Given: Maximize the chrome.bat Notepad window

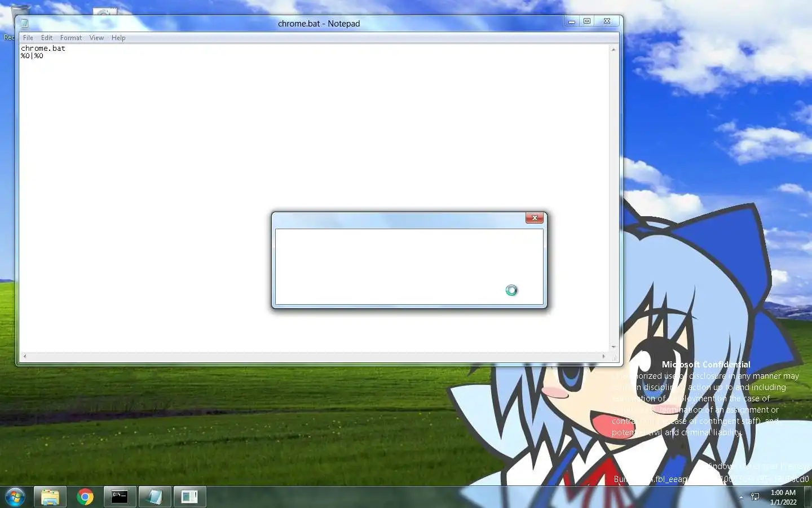Looking at the screenshot, I should click(587, 21).
